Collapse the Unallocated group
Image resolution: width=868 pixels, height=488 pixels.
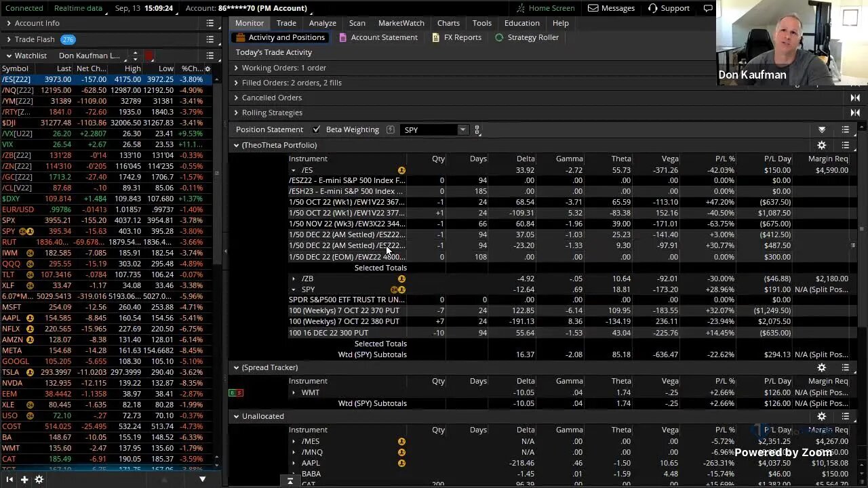pyautogui.click(x=236, y=416)
